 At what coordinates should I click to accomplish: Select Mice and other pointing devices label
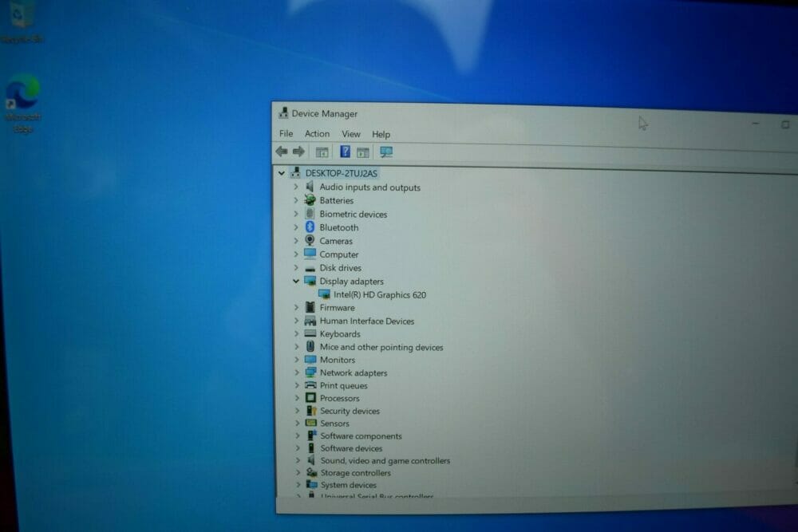pyautogui.click(x=381, y=347)
